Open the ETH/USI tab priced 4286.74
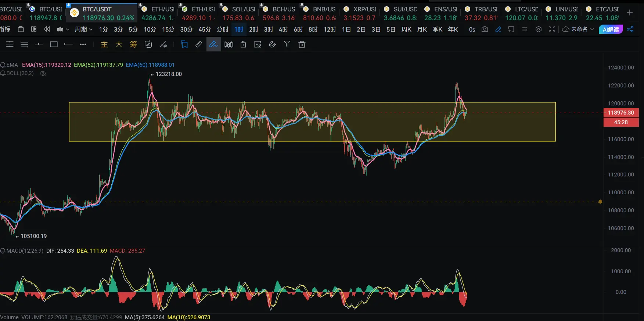 158,13
